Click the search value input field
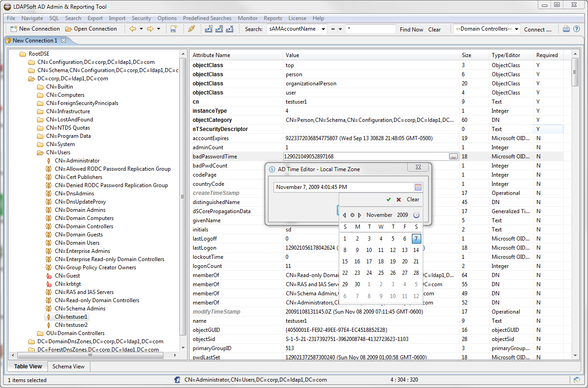Image resolution: width=588 pixels, height=388 pixels. tap(371, 29)
